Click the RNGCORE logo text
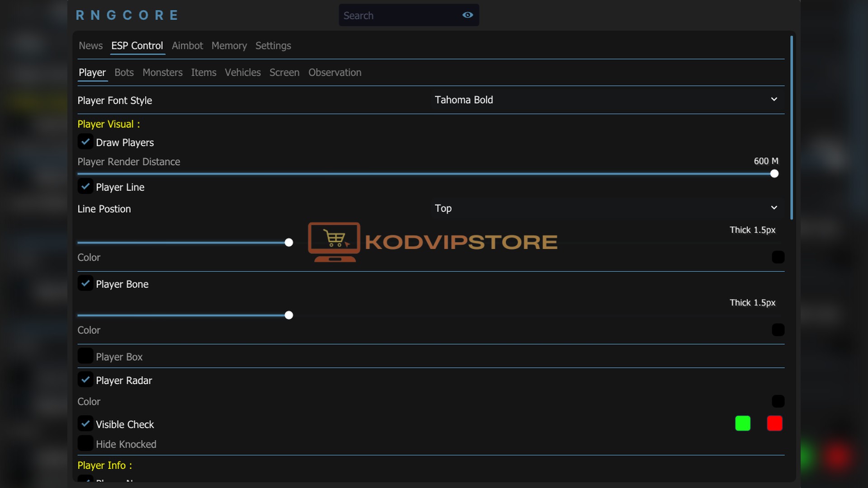Image resolution: width=868 pixels, height=488 pixels. coord(127,15)
